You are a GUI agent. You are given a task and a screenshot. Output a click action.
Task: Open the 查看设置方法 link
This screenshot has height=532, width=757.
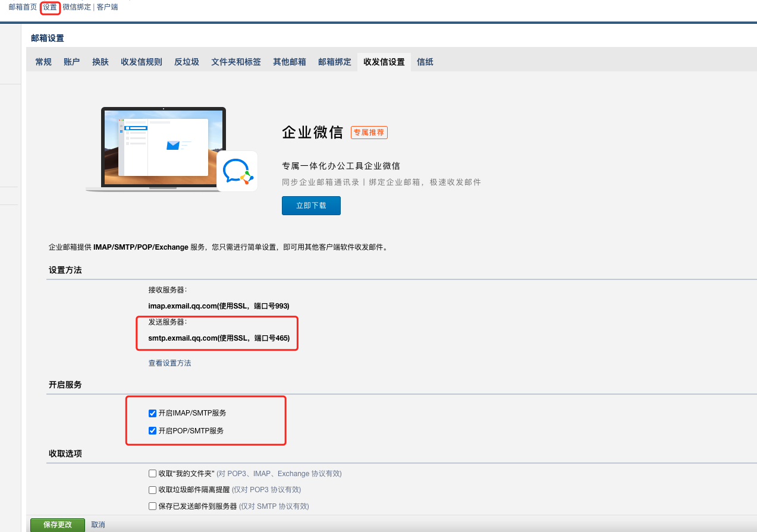[170, 363]
